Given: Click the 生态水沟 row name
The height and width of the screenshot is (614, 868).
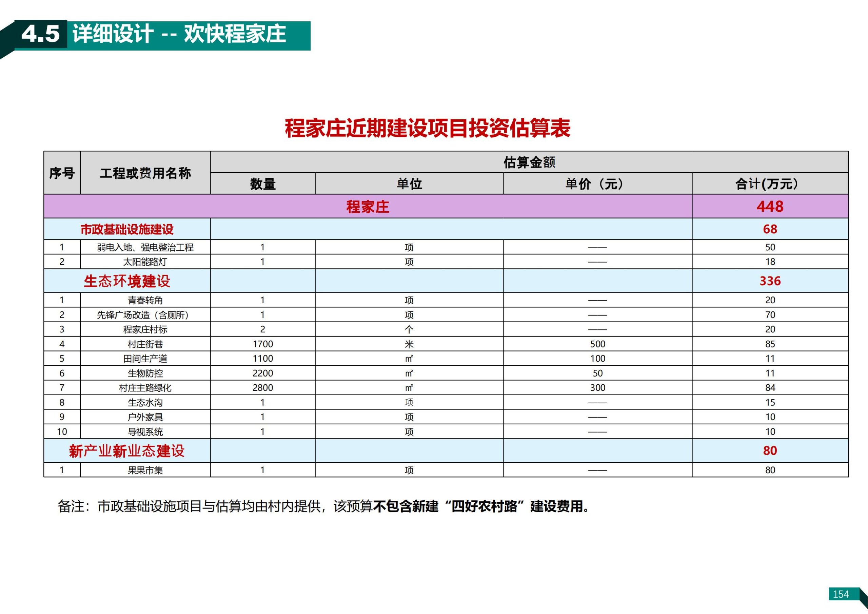Looking at the screenshot, I should tap(145, 403).
